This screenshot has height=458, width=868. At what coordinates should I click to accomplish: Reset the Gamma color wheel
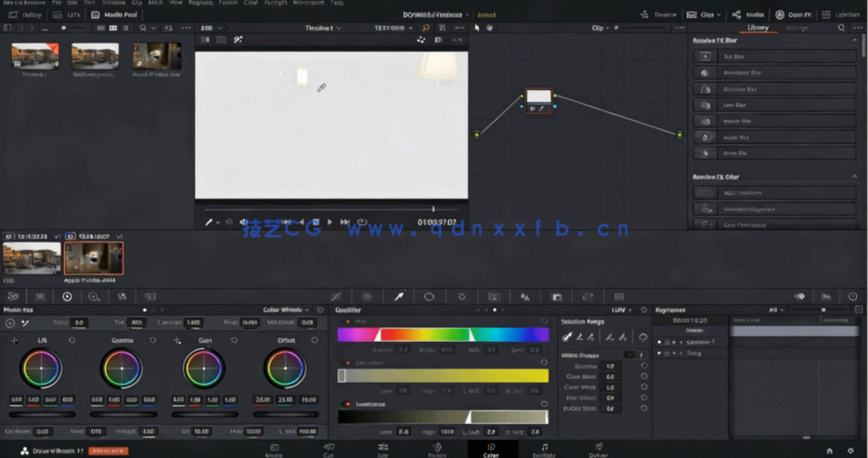click(x=153, y=340)
